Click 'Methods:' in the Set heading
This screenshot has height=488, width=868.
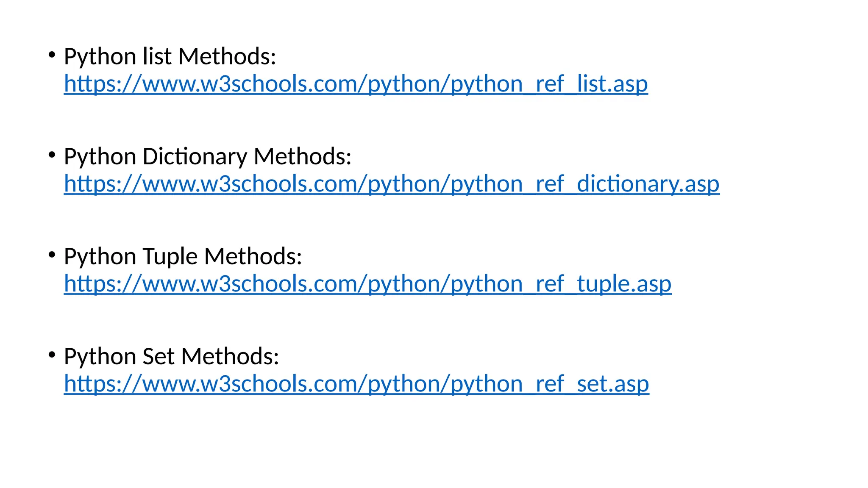(x=230, y=356)
